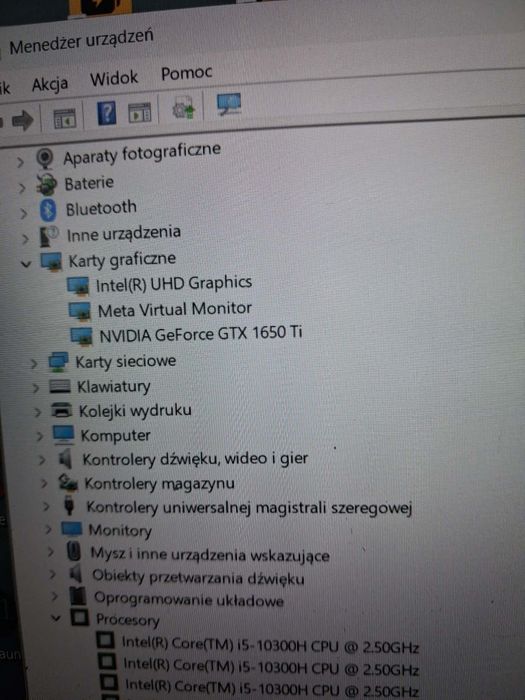This screenshot has height=700, width=525.
Task: Expand the Komputer category
Action: [39, 436]
